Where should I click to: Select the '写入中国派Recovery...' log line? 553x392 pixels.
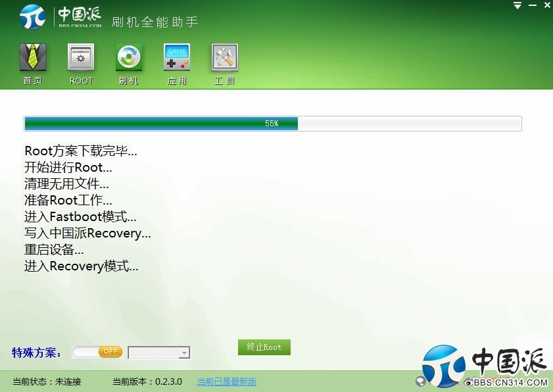click(x=87, y=233)
